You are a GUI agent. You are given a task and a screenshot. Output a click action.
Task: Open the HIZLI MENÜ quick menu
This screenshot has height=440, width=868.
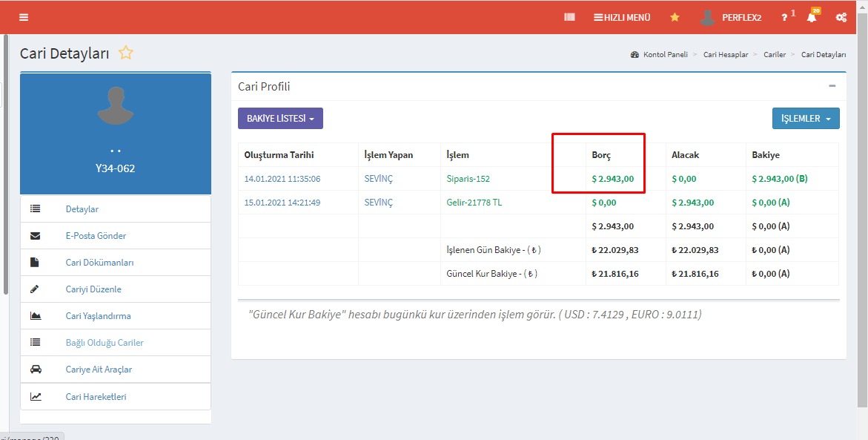pos(622,17)
